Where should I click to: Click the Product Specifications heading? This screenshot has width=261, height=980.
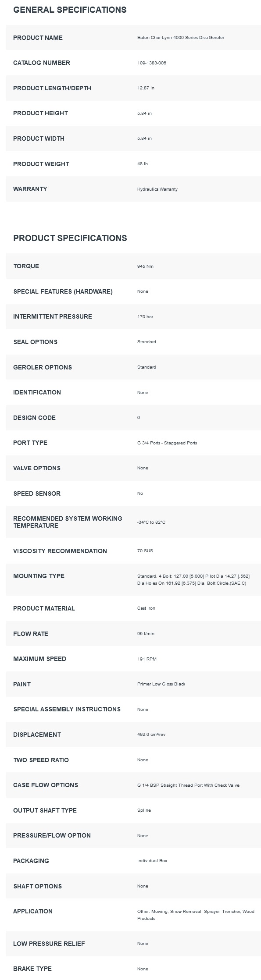pyautogui.click(x=70, y=238)
